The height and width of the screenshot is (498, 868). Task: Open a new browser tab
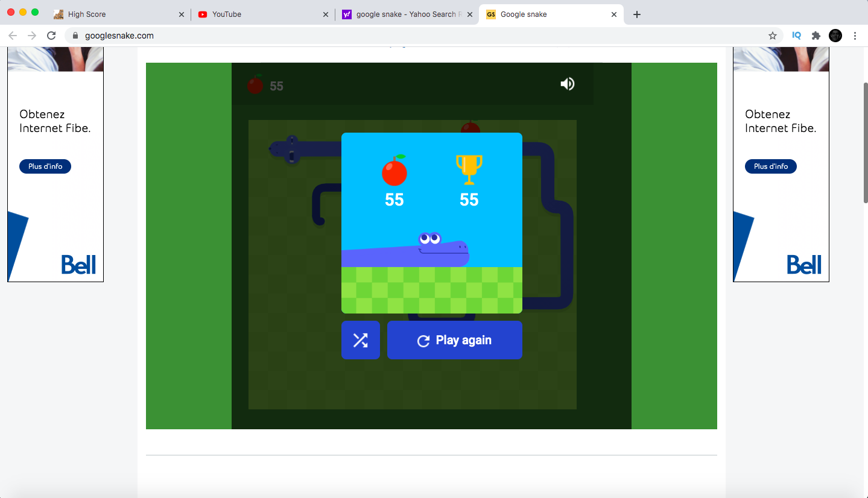[x=637, y=14]
